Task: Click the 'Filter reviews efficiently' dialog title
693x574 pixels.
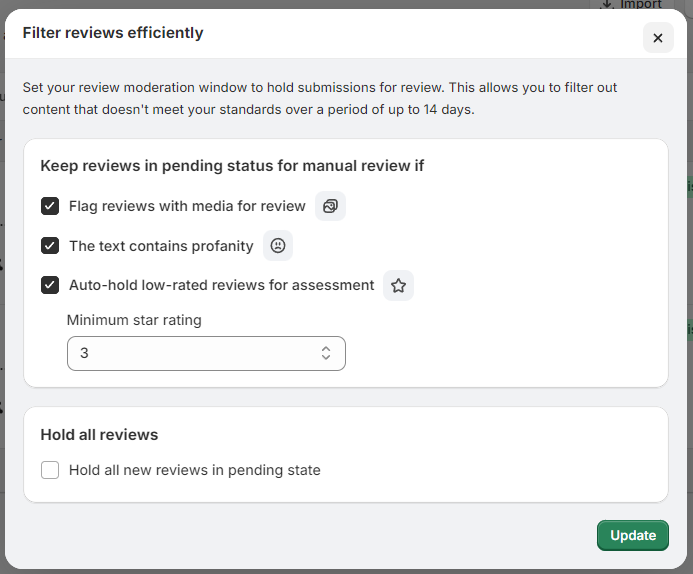Action: tap(113, 33)
